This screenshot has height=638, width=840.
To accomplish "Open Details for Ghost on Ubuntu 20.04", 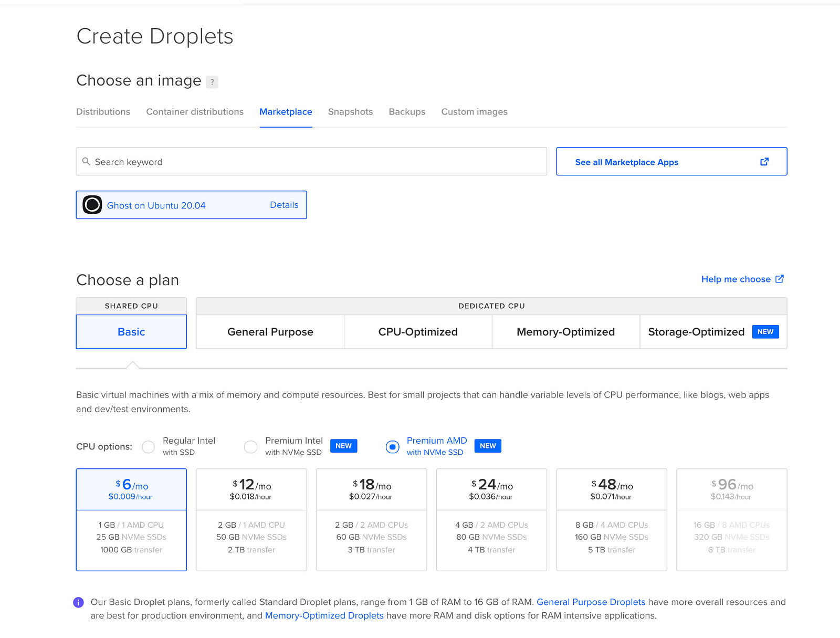I will pyautogui.click(x=284, y=205).
